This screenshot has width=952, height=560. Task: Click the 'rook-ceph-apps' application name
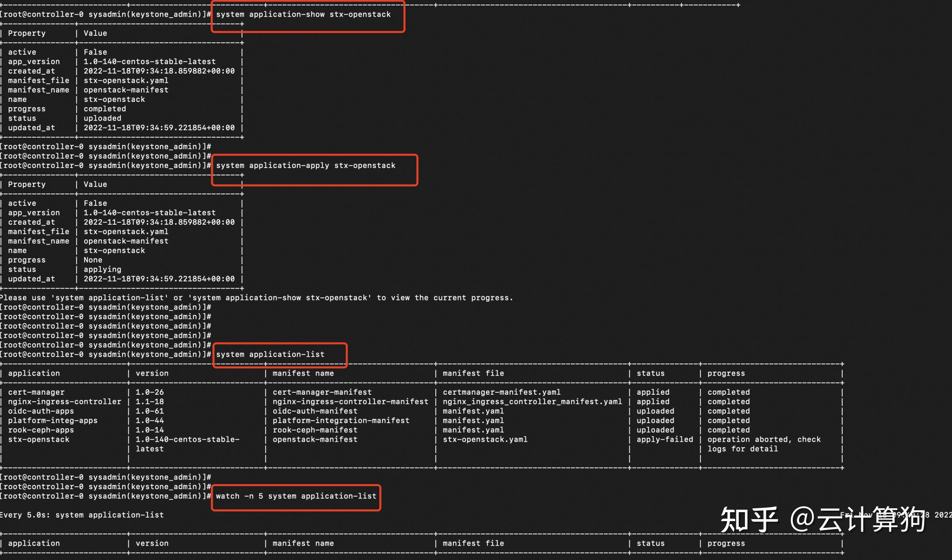(41, 430)
